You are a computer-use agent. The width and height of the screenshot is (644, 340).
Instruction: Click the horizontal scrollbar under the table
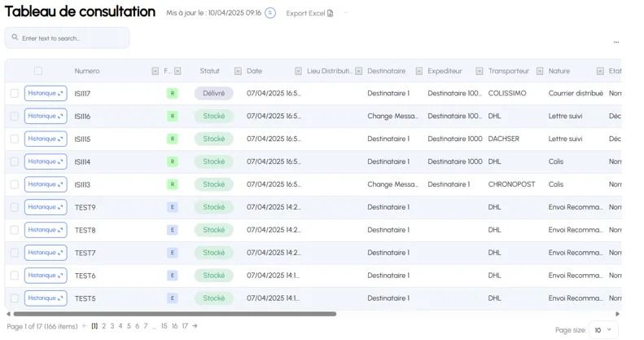tap(174, 314)
